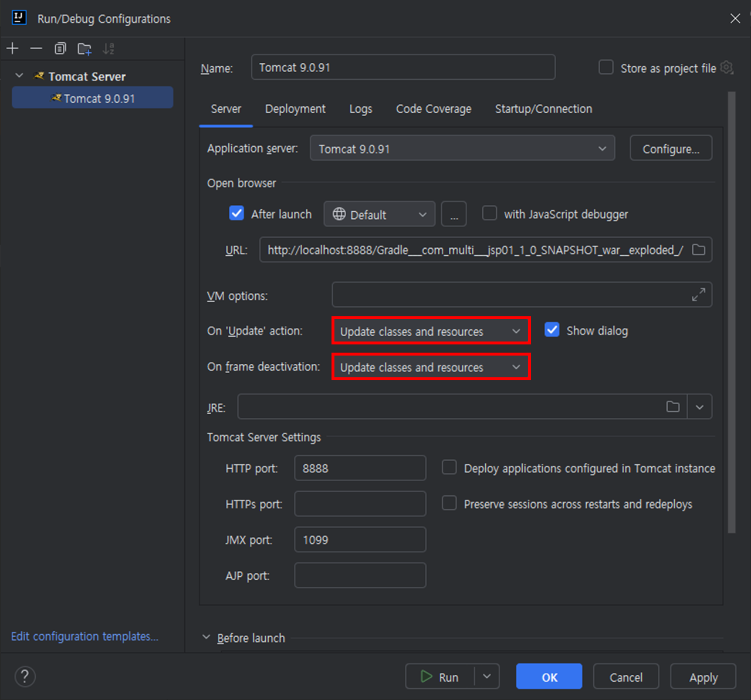Image resolution: width=751 pixels, height=700 pixels.
Task: Open the Default browser dropdown
Action: 380,214
